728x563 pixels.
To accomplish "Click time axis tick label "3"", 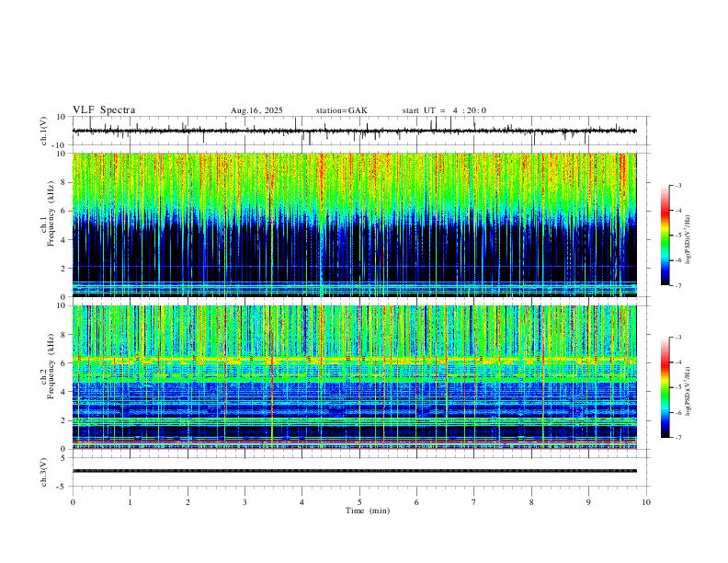I will (x=245, y=502).
